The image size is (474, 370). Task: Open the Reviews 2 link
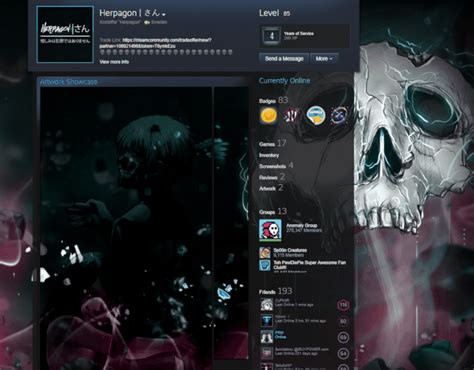pos(272,177)
